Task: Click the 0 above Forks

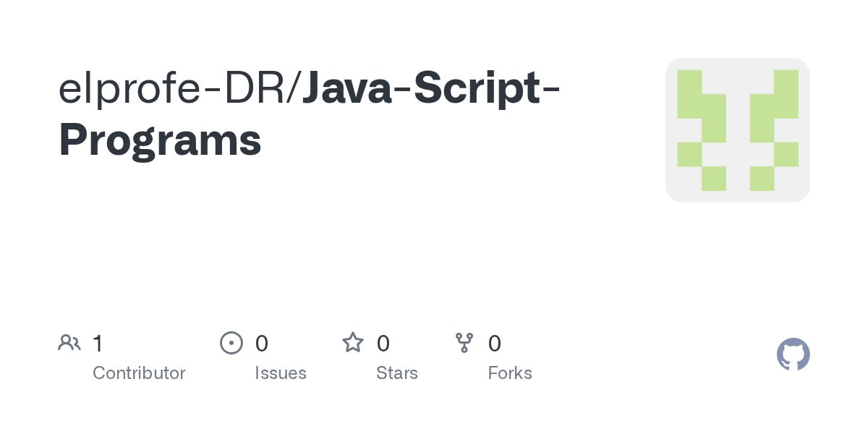Action: (495, 344)
